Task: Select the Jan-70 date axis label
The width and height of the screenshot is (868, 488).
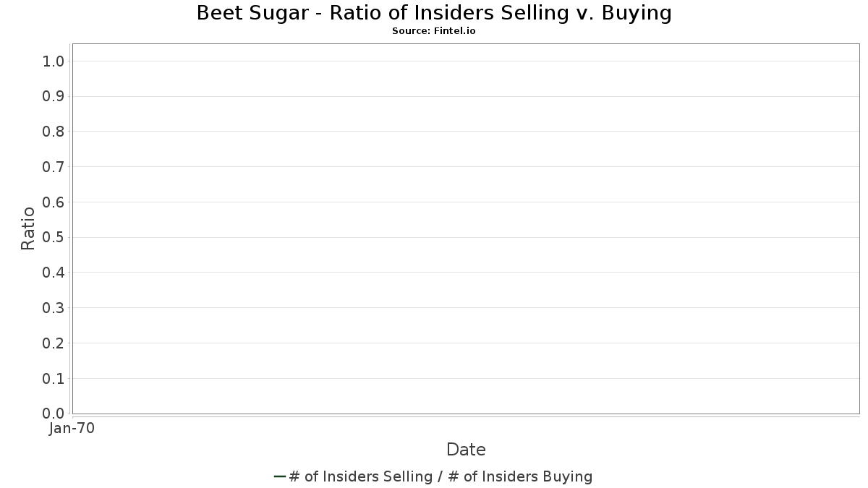Action: tap(72, 429)
